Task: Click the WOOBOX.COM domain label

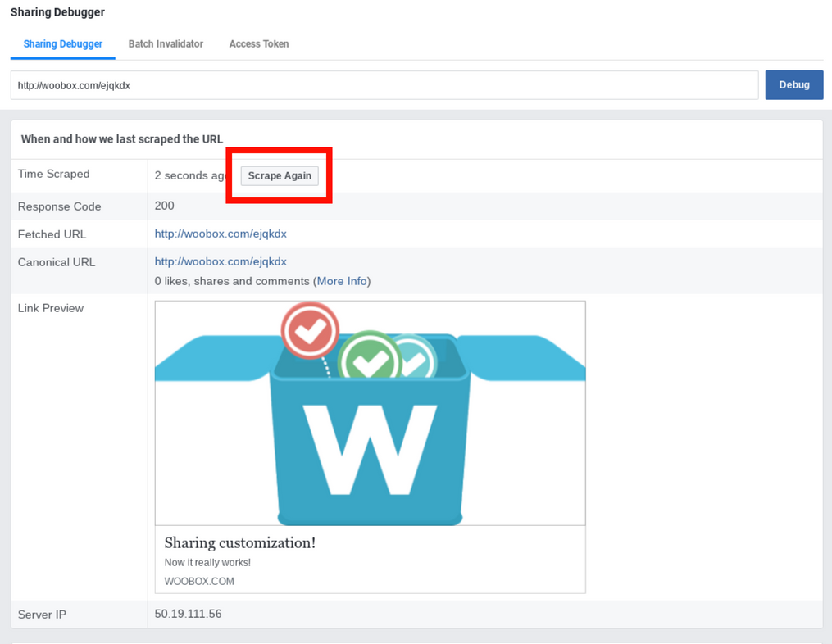Action: (199, 582)
